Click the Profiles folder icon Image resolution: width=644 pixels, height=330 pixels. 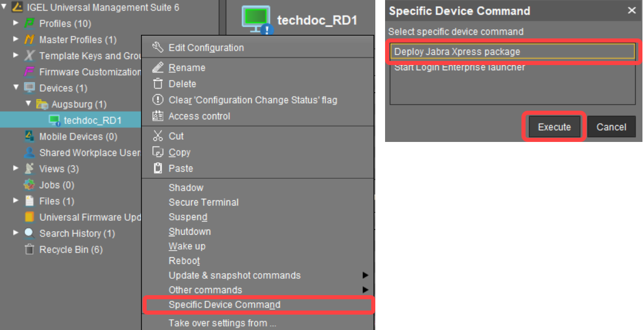(30, 24)
